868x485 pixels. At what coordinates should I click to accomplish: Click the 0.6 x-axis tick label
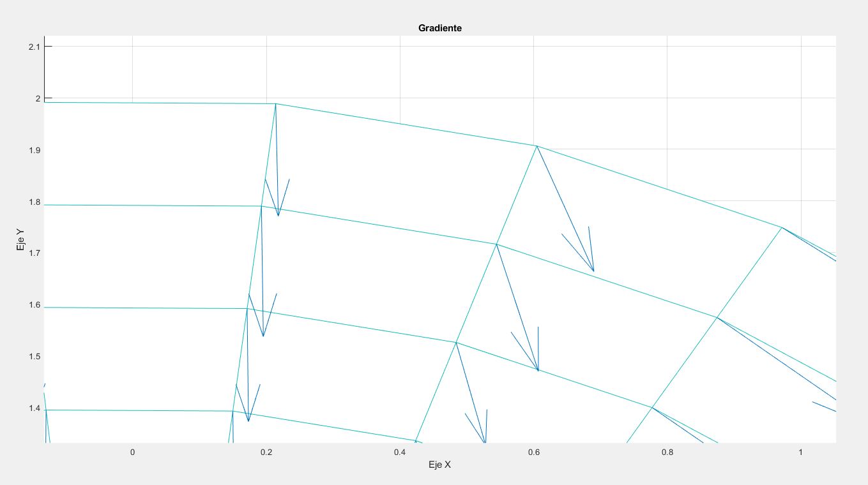533,452
